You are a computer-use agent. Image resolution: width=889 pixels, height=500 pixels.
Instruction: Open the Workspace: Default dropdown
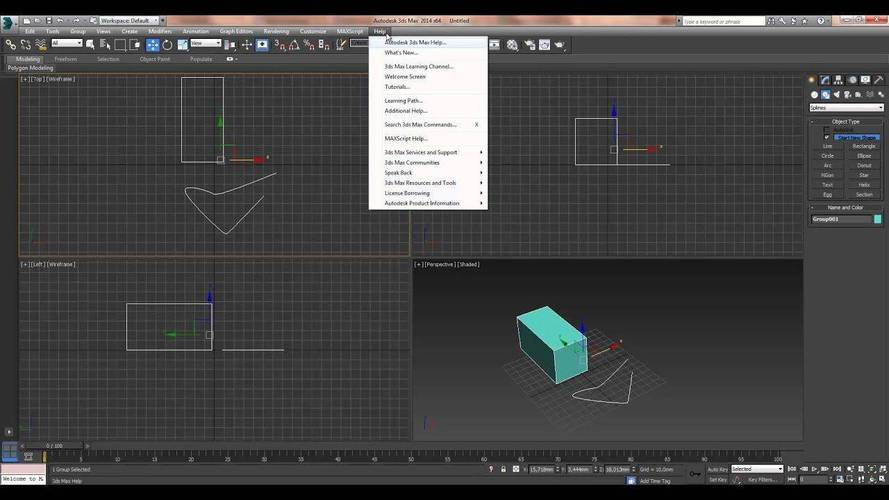point(130,20)
